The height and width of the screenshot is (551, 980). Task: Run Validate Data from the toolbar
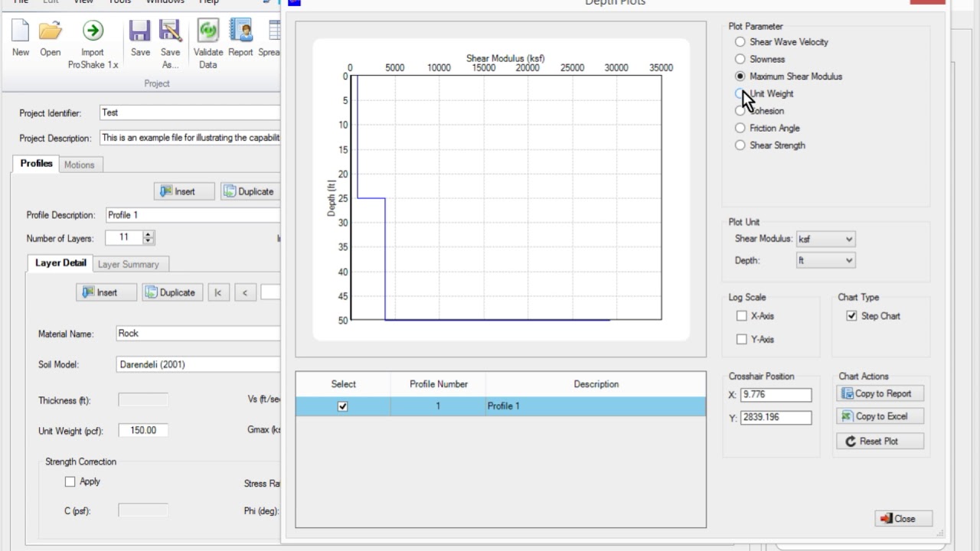tap(208, 44)
